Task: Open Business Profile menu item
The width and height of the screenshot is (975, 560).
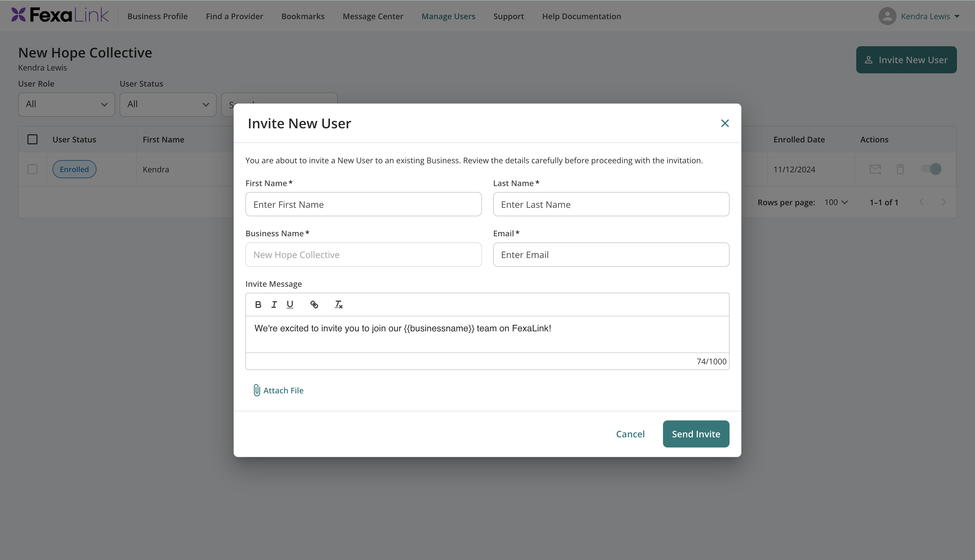Action: click(157, 16)
